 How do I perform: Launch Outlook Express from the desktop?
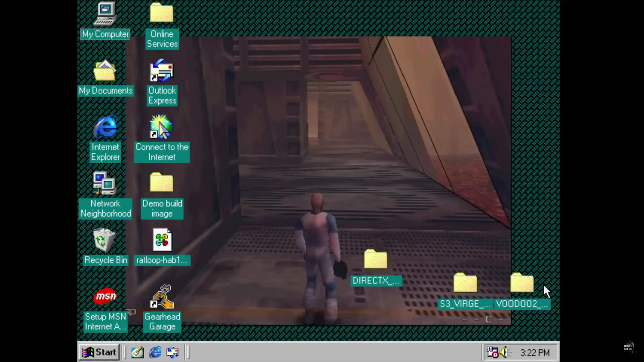[162, 71]
